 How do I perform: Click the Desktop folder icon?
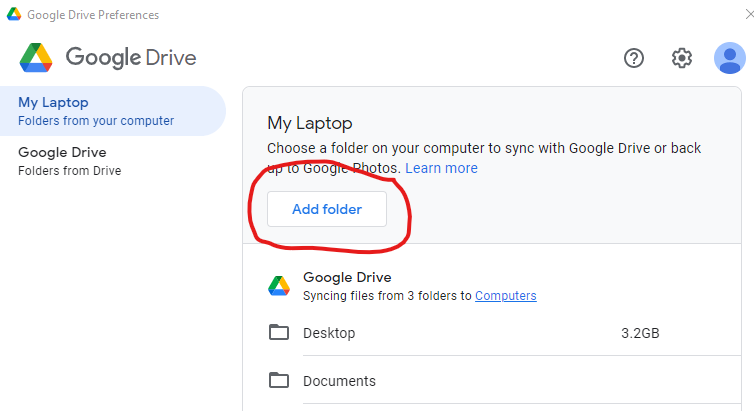pos(279,333)
